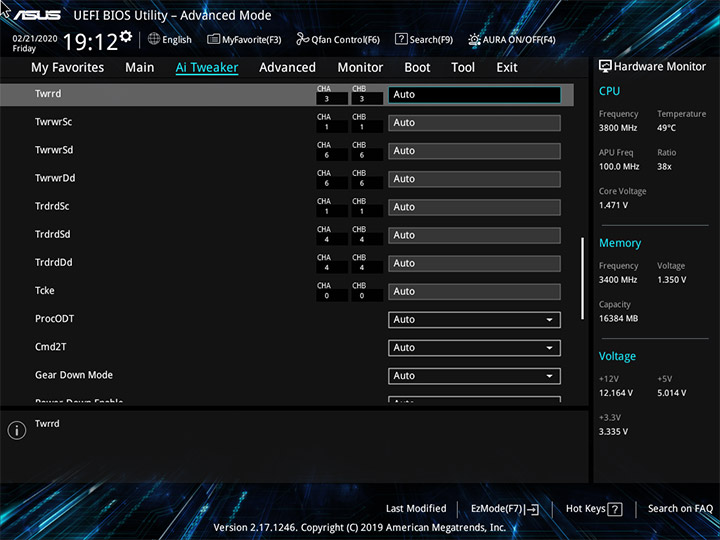The height and width of the screenshot is (540, 720).
Task: Switch to the Monitor tab
Action: click(360, 68)
